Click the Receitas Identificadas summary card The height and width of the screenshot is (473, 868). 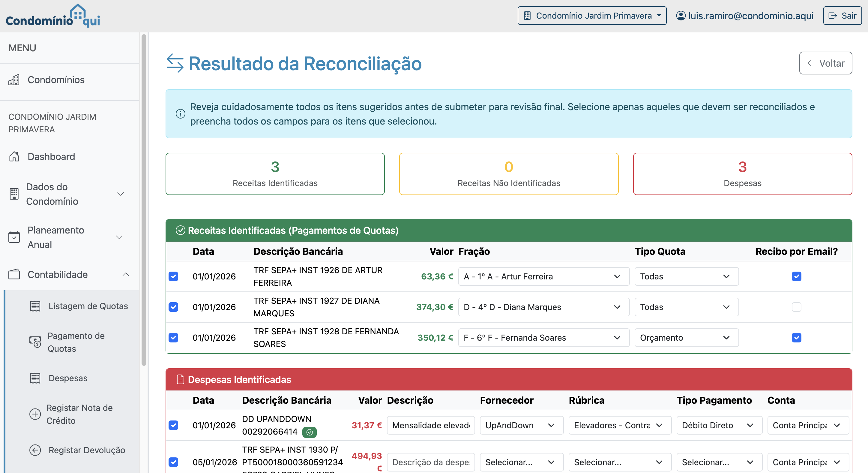[x=275, y=174]
